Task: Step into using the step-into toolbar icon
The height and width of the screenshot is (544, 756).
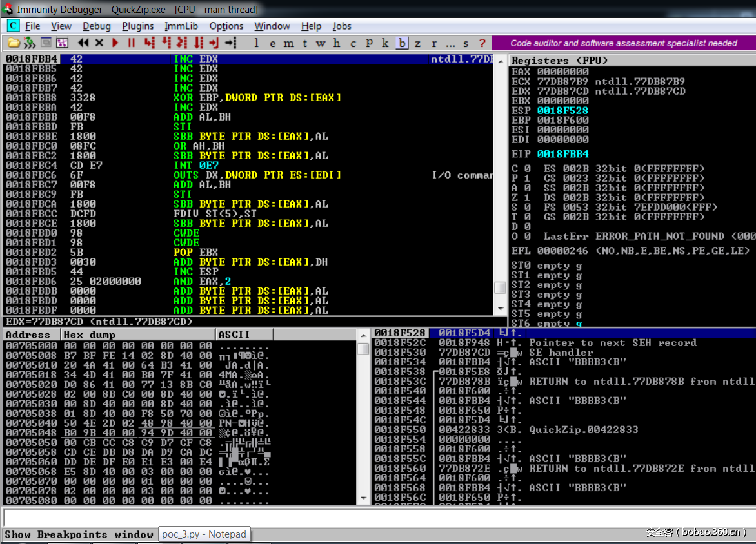Action: click(x=150, y=43)
